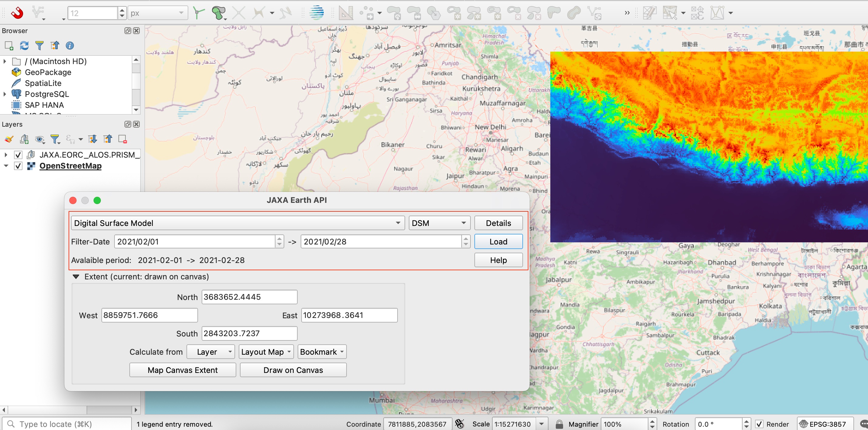Image resolution: width=868 pixels, height=430 pixels.
Task: Toggle the red magnet snapping icon
Action: (x=17, y=13)
